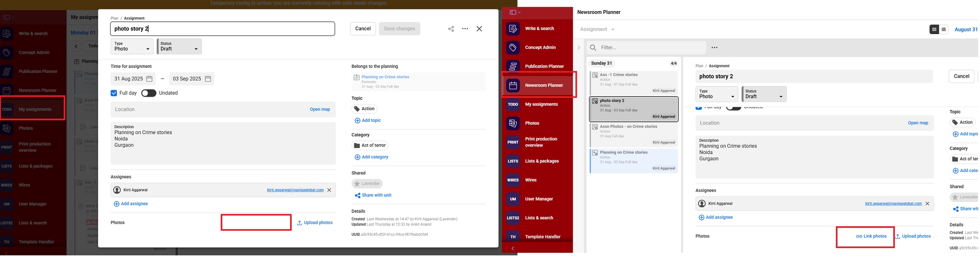The width and height of the screenshot is (980, 267).
Task: Click the three-dot options beside Filter field
Action: (714, 48)
